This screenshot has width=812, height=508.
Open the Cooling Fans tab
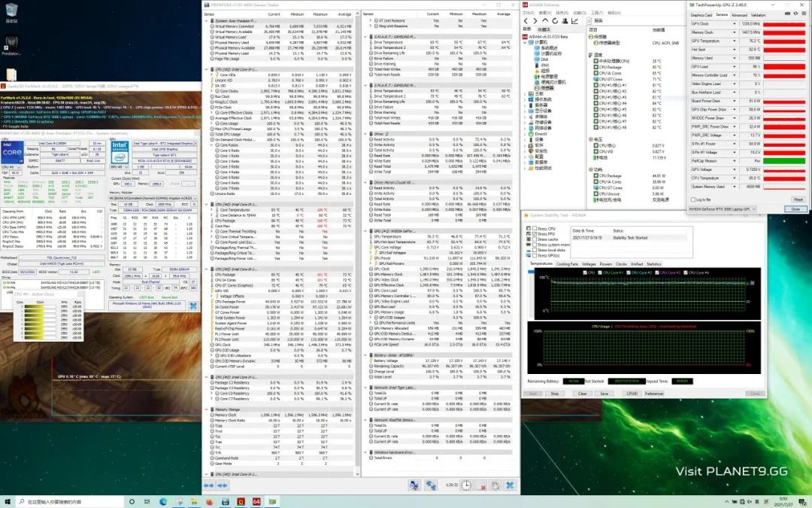pos(568,263)
